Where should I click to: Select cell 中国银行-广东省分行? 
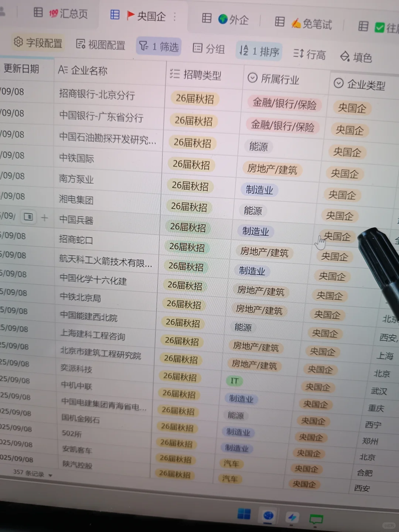pyautogui.click(x=101, y=117)
